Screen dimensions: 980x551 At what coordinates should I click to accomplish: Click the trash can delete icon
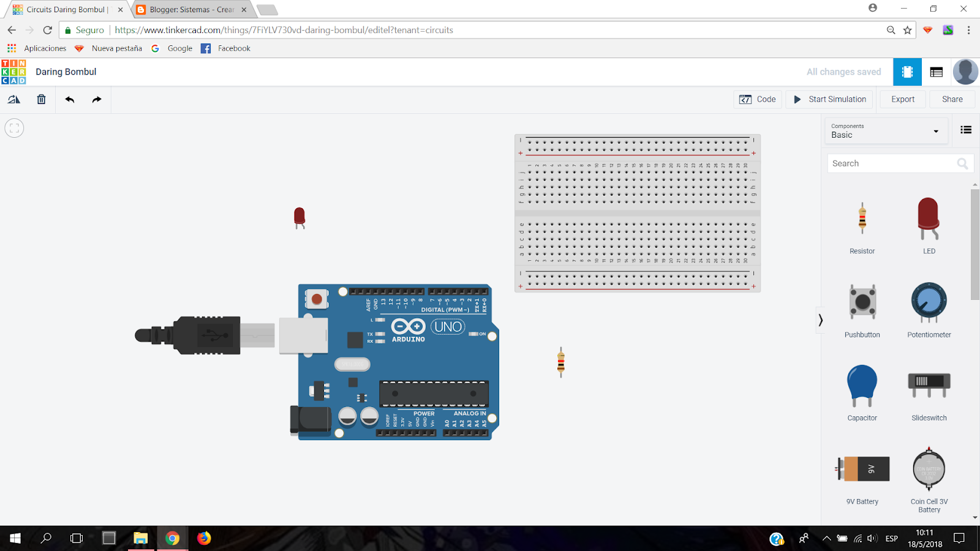tap(40, 99)
